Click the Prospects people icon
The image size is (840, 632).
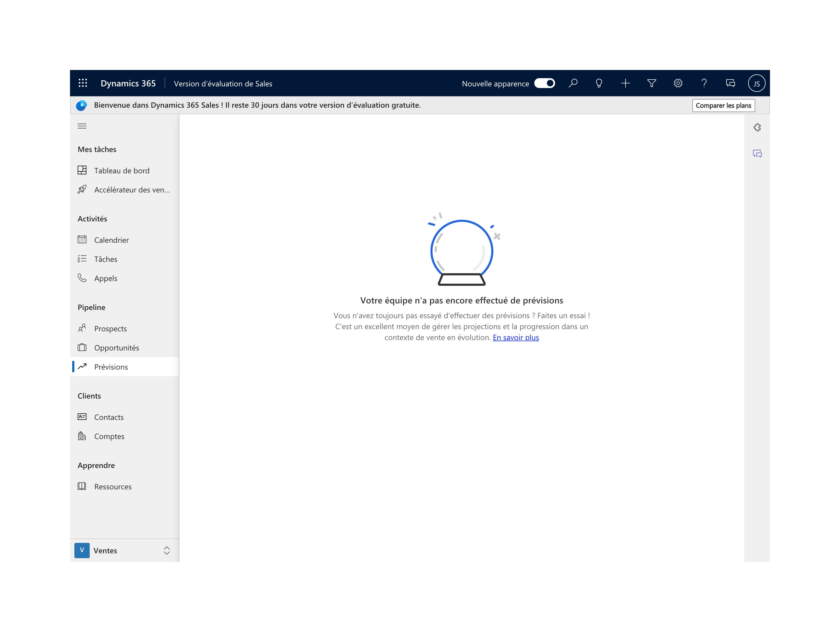(82, 328)
